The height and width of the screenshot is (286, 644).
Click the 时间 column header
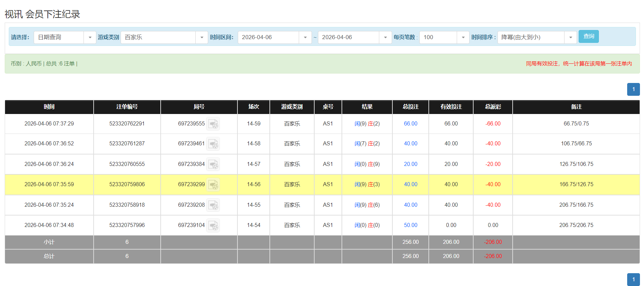point(49,107)
